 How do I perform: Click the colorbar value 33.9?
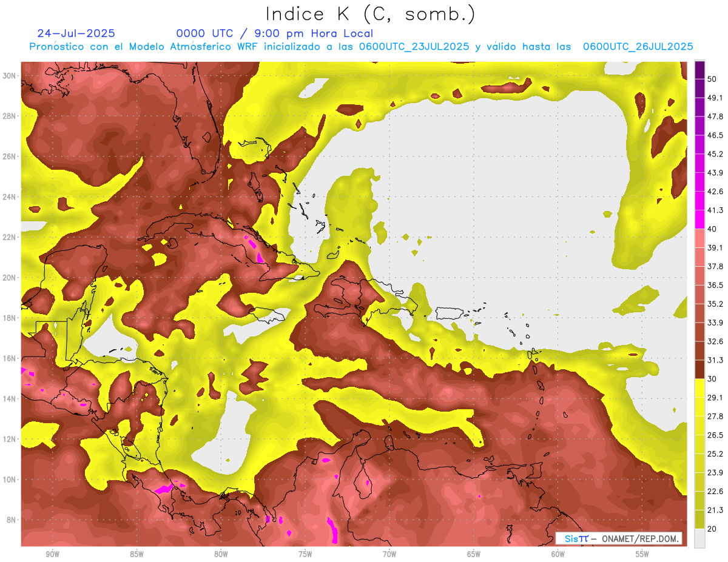pos(715,323)
